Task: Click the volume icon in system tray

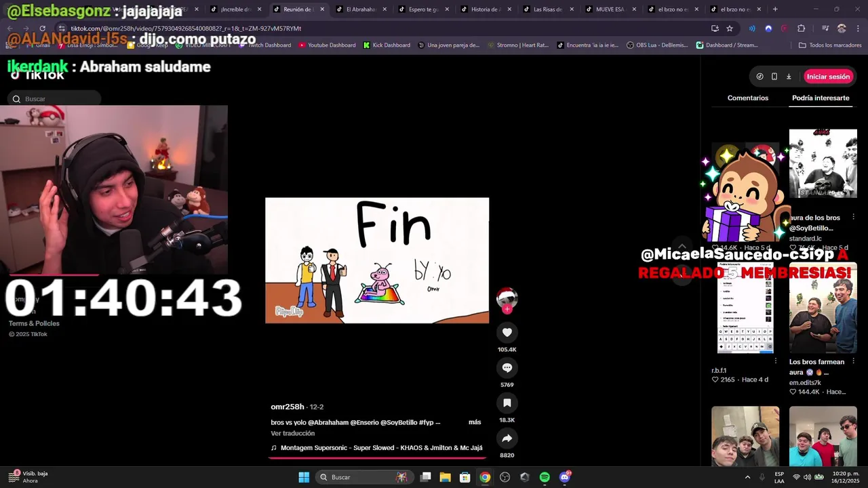Action: [x=808, y=477]
